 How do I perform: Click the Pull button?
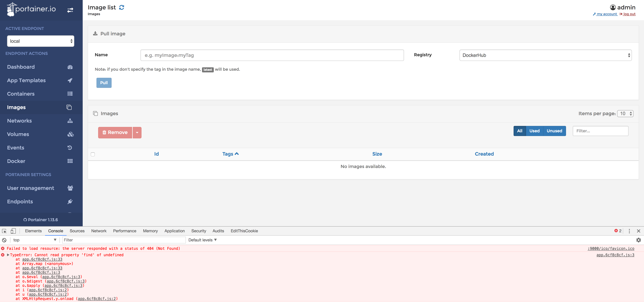104,83
